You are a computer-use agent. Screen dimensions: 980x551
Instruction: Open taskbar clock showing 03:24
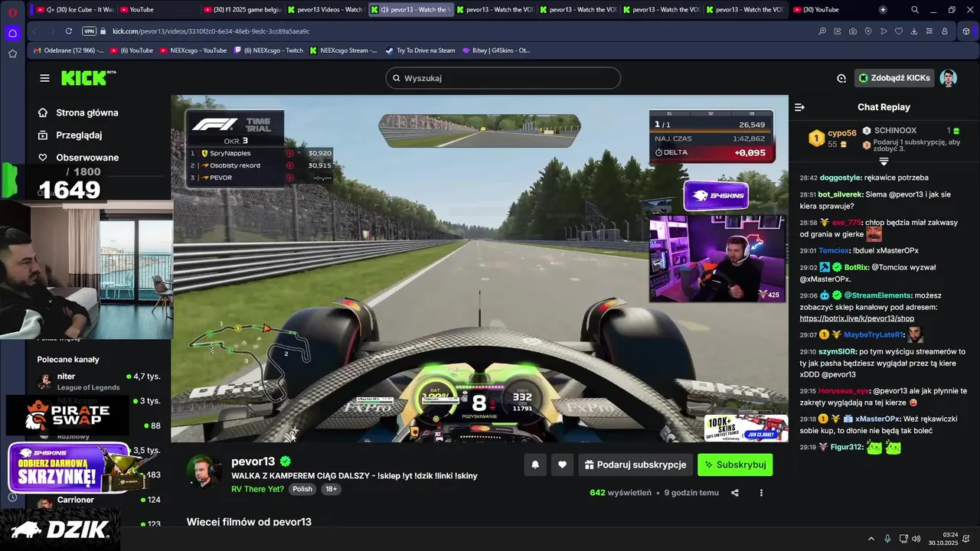coord(943,539)
